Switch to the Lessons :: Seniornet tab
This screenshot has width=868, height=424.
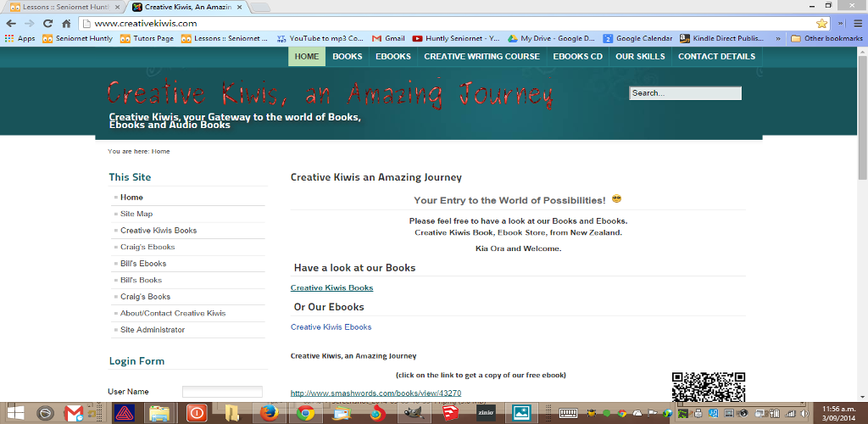(65, 7)
